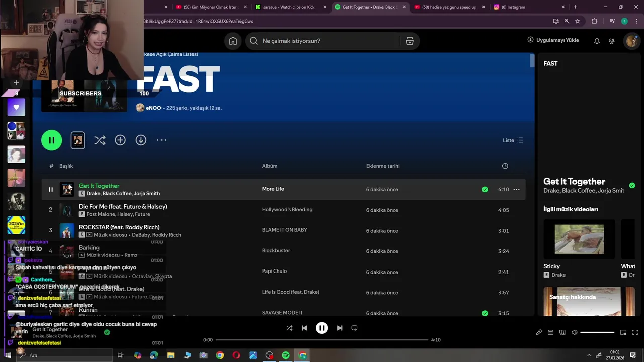Open the playlist more options ellipsis
This screenshot has height=362, width=644.
(x=162, y=140)
